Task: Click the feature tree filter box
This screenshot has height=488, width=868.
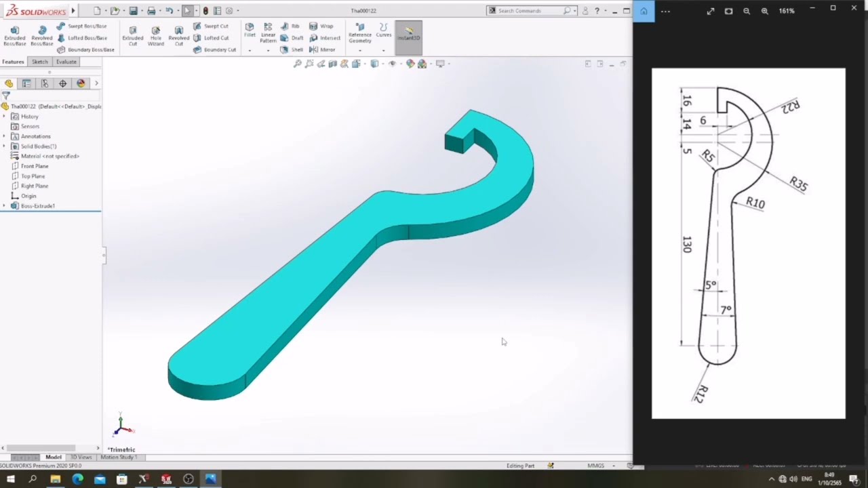Action: click(x=52, y=96)
